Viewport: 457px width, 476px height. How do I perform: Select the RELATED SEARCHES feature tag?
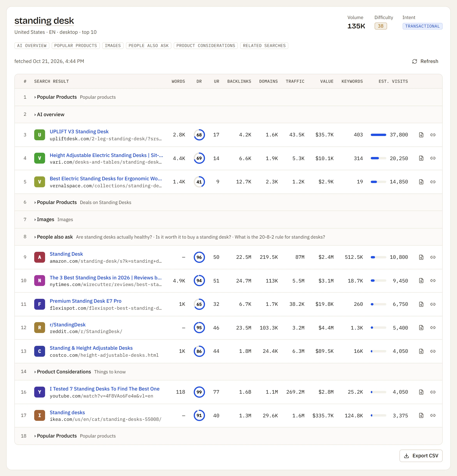pyautogui.click(x=264, y=46)
